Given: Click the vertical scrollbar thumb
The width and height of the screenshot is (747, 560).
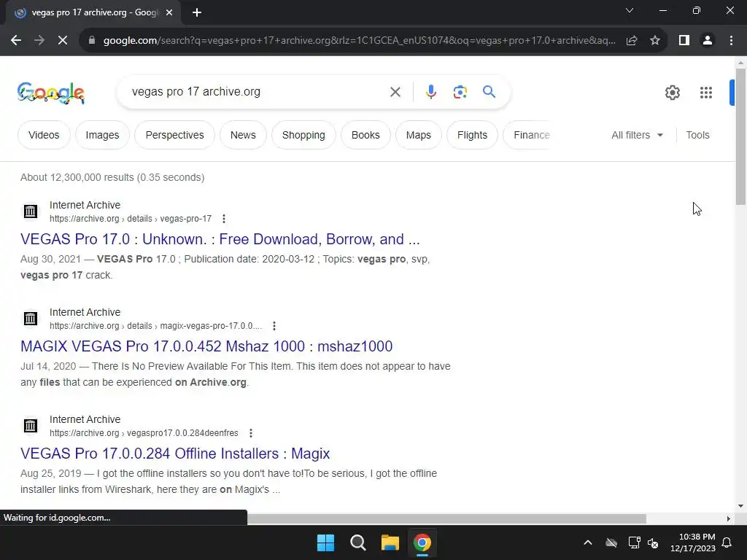Looking at the screenshot, I should coord(740,136).
